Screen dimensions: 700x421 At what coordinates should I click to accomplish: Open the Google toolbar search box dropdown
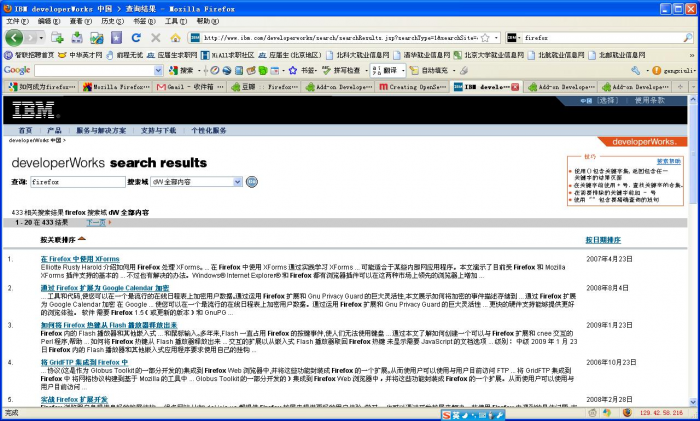[x=158, y=71]
